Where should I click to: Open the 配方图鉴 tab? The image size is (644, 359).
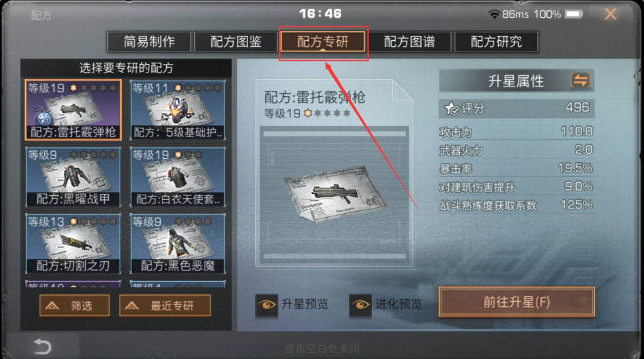(236, 42)
